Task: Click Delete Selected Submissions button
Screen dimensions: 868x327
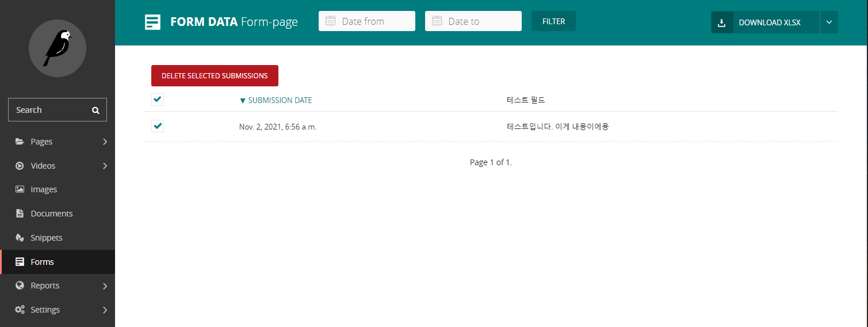Action: point(215,75)
